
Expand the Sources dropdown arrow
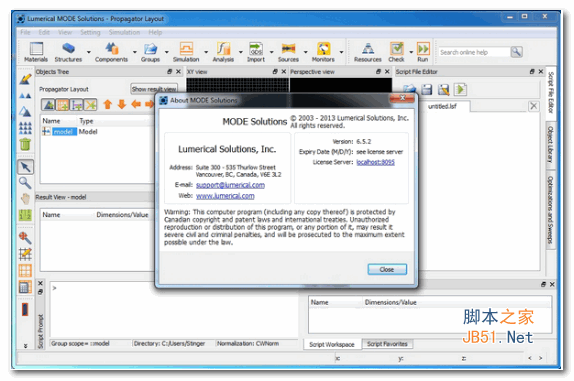click(x=305, y=52)
